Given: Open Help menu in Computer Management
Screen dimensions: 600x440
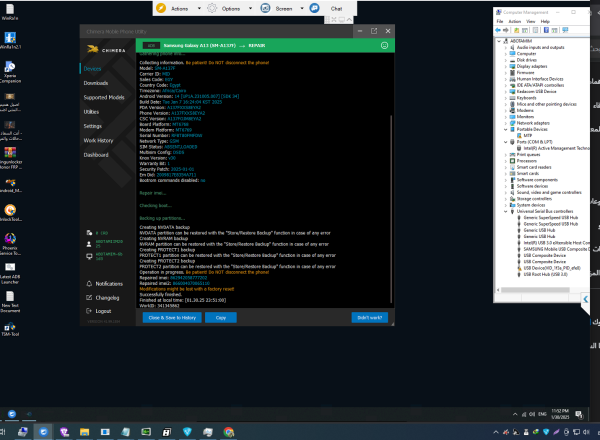Looking at the screenshot, I should [x=545, y=21].
